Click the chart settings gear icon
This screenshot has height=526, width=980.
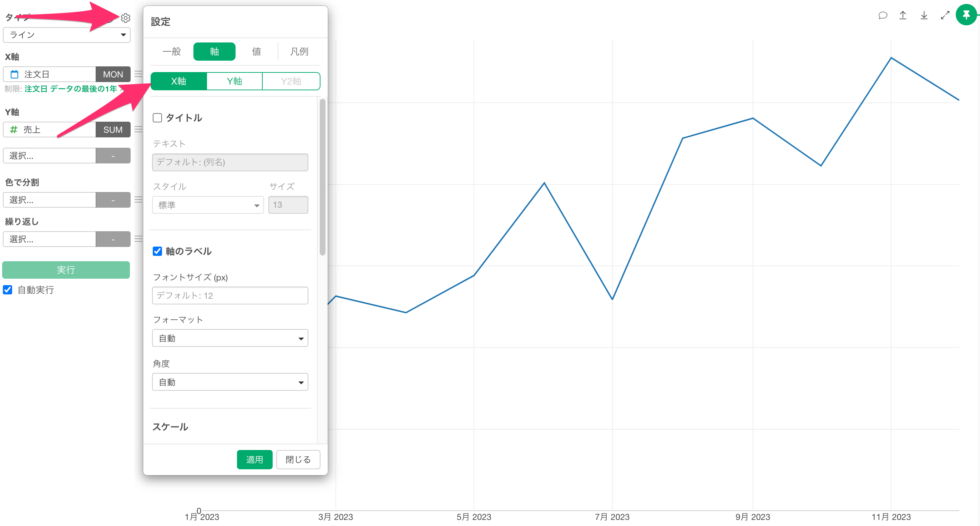pyautogui.click(x=126, y=18)
